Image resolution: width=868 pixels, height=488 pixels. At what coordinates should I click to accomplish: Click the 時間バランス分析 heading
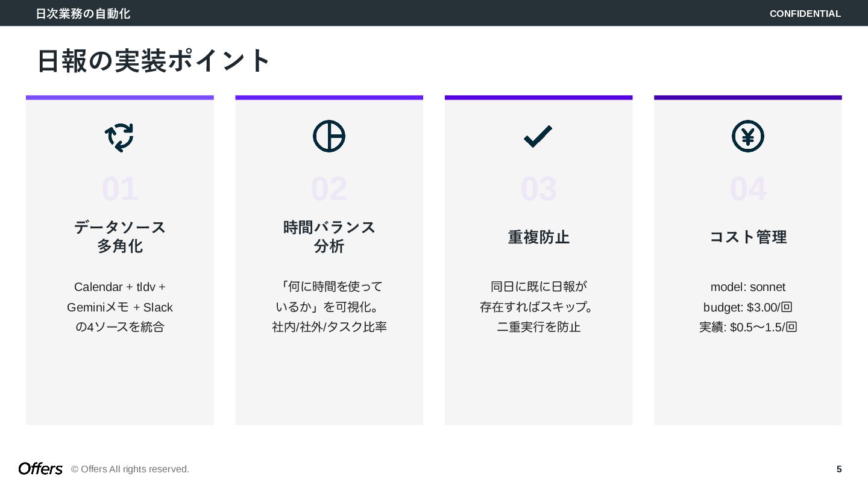pos(329,237)
